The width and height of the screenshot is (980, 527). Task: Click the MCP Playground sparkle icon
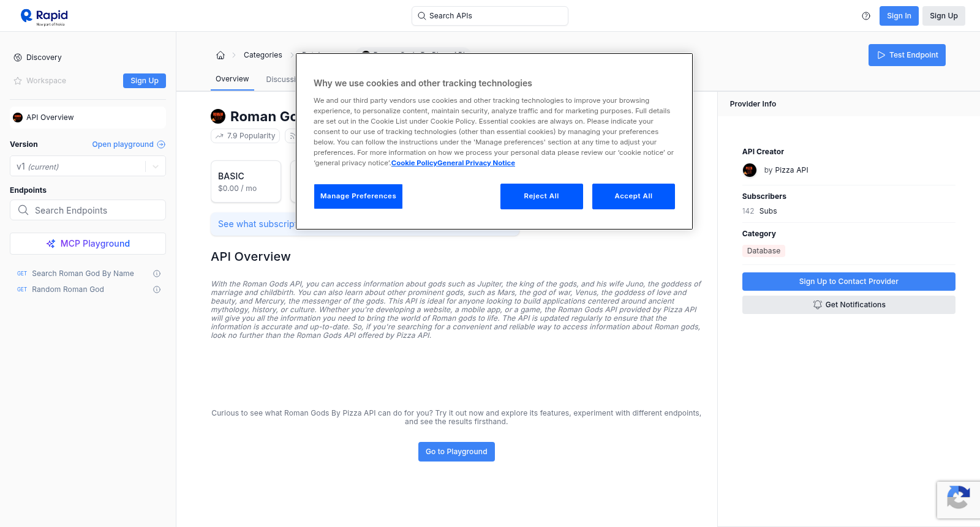51,244
